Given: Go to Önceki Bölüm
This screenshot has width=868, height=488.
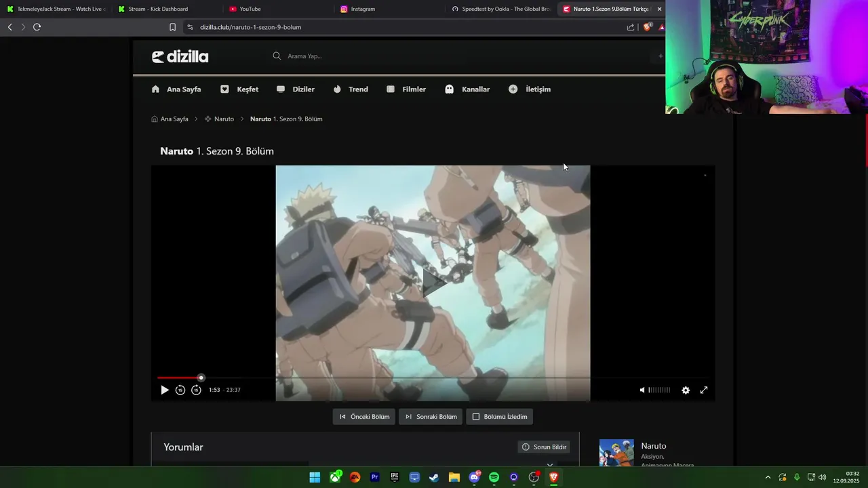Looking at the screenshot, I should 364,417.
